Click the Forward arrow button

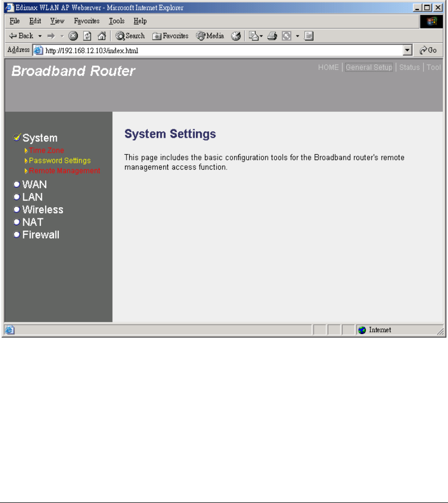pos(51,36)
